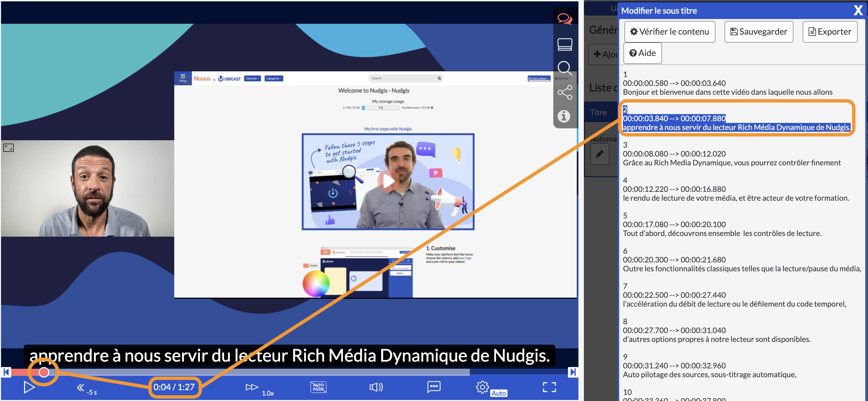
Task: Mute the player volume
Action: pyautogui.click(x=376, y=387)
